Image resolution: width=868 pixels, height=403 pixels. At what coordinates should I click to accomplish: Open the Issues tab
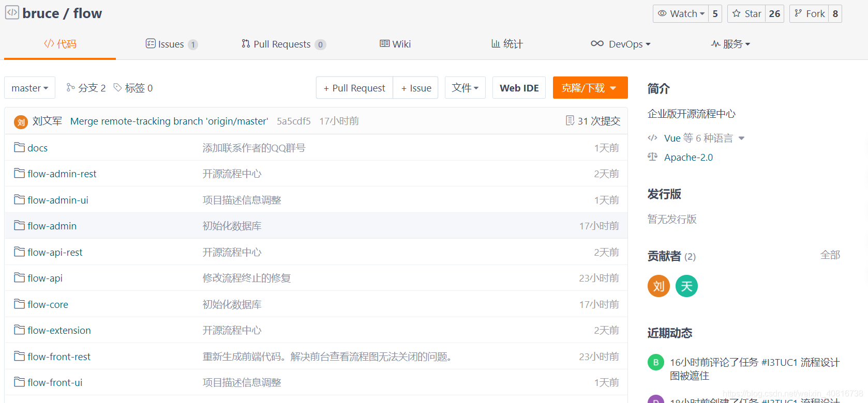[172, 44]
